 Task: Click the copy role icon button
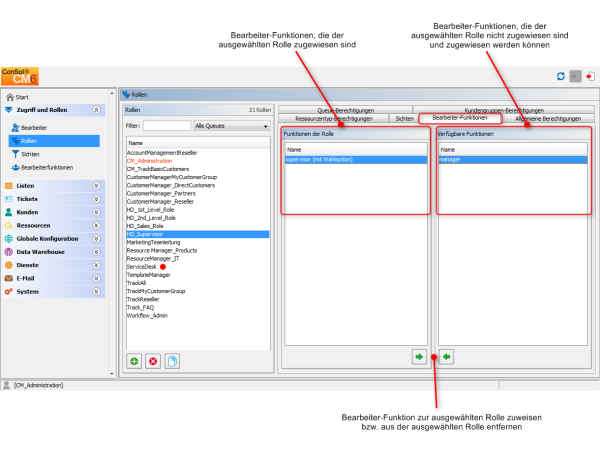(172, 360)
